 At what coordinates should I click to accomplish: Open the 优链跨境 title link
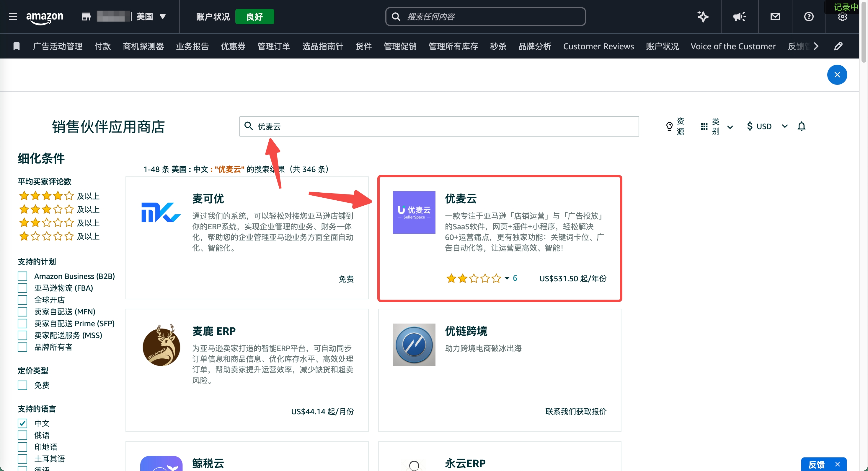coord(466,331)
